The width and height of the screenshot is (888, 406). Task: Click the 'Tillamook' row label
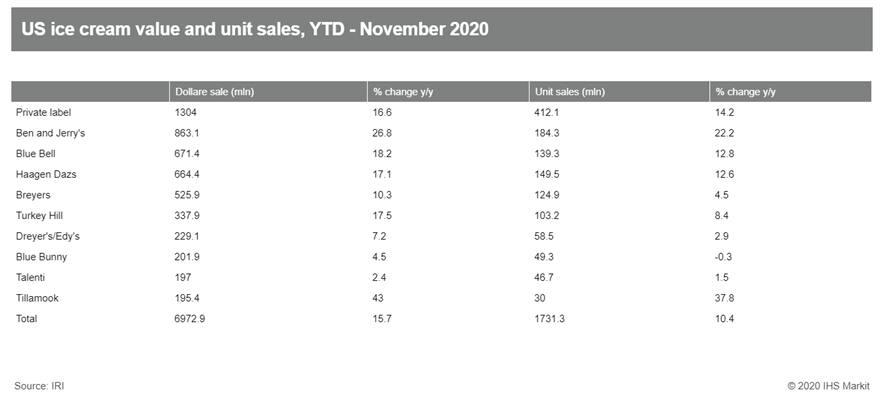(38, 297)
